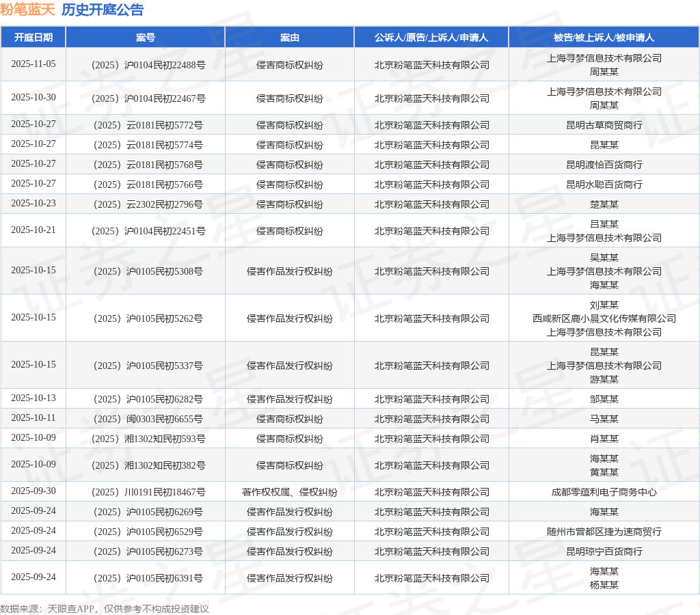Select case number 沪0104民初22451号

click(x=148, y=231)
